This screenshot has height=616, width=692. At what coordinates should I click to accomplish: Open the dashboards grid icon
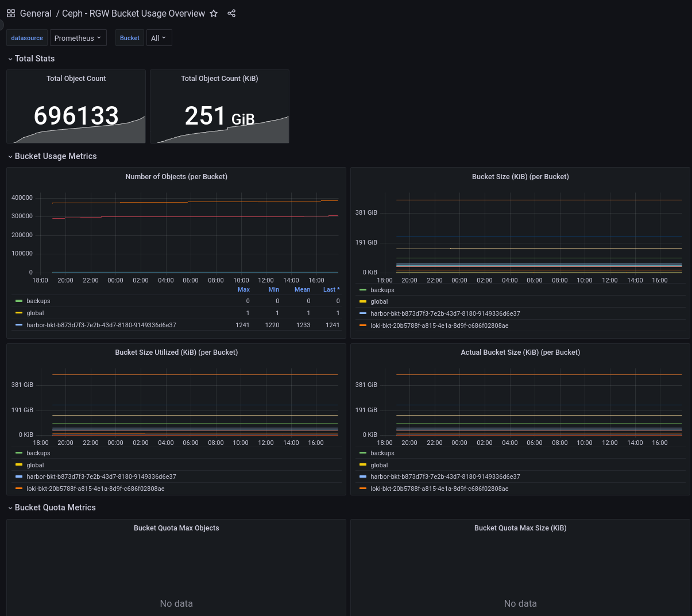click(11, 13)
